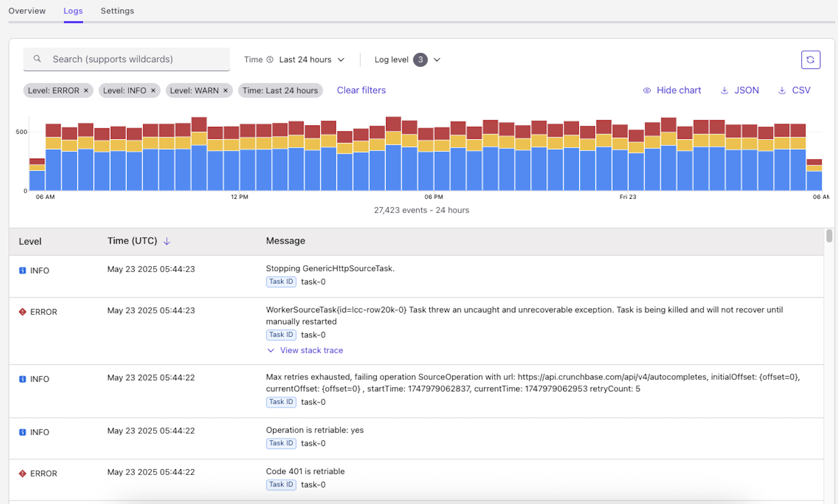Click the refresh logs icon button
This screenshot has width=838, height=504.
810,60
